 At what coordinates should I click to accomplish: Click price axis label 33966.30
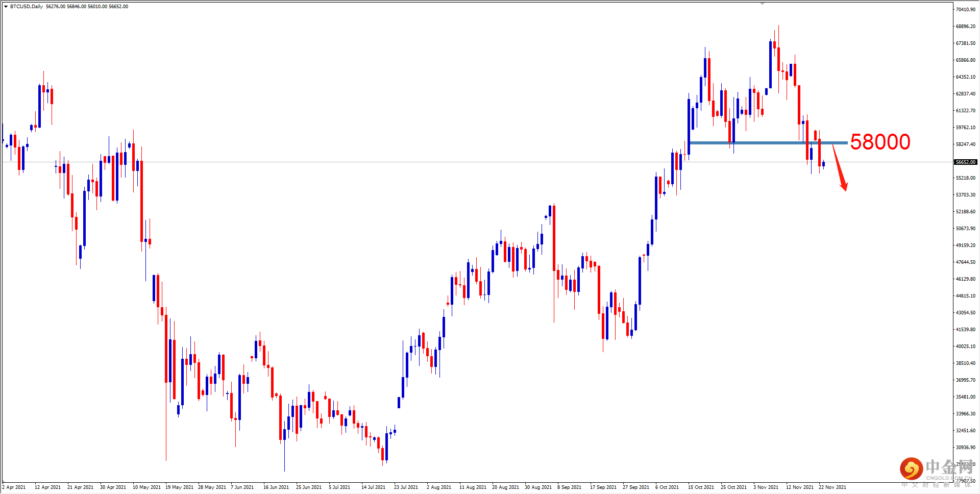[x=966, y=414]
